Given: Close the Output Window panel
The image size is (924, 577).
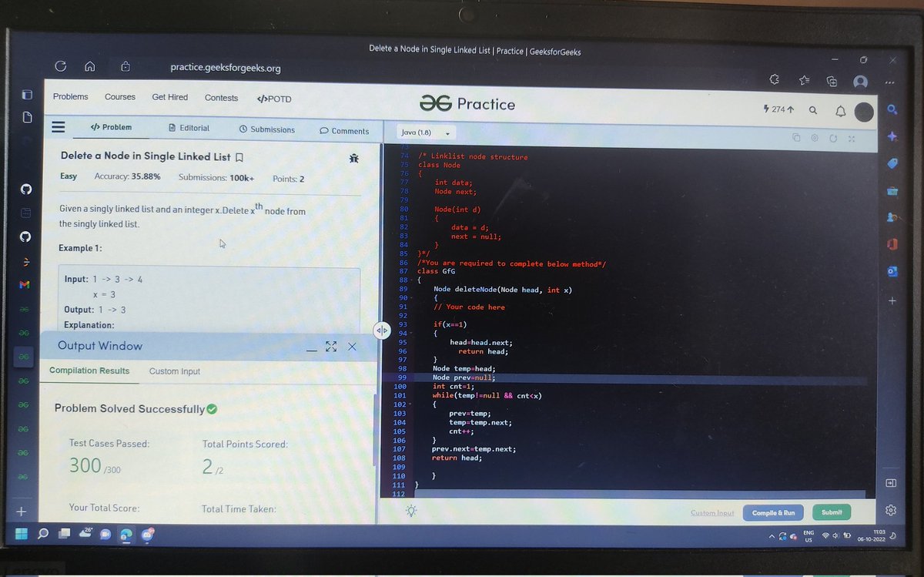Looking at the screenshot, I should point(352,347).
